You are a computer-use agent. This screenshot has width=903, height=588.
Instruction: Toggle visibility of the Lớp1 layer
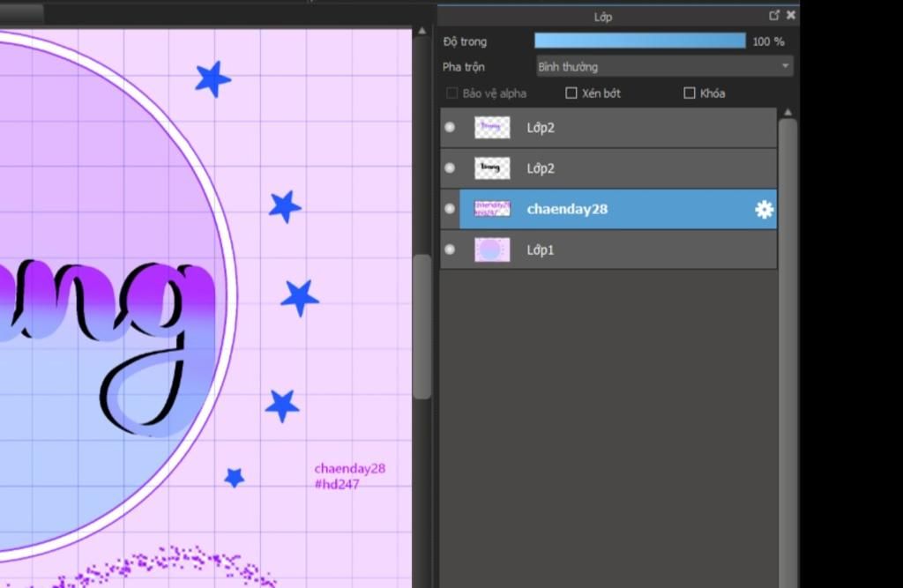pos(450,249)
